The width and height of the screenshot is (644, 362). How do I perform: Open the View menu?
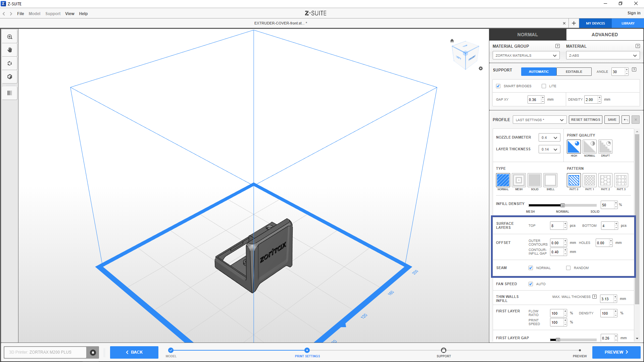pyautogui.click(x=69, y=14)
